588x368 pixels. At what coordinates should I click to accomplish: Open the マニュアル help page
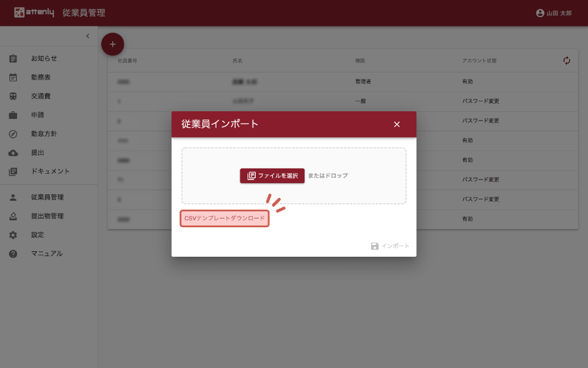point(46,254)
